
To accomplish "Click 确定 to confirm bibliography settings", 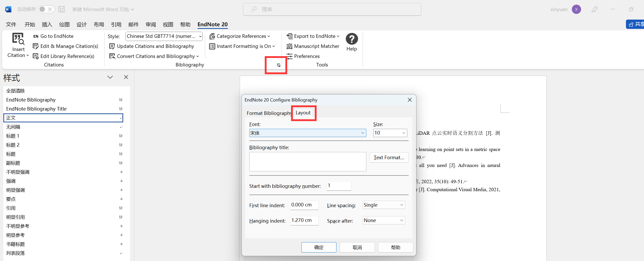I will click(x=319, y=247).
